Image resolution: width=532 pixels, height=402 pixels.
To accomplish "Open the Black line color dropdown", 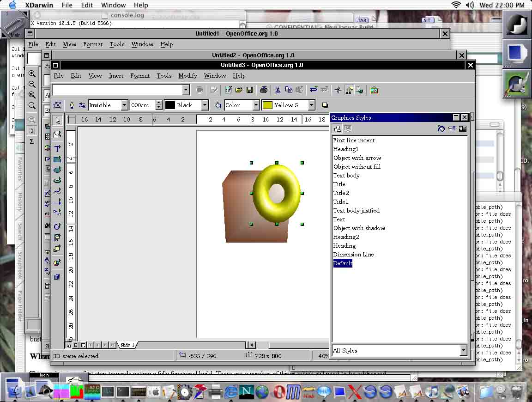I will pyautogui.click(x=205, y=105).
